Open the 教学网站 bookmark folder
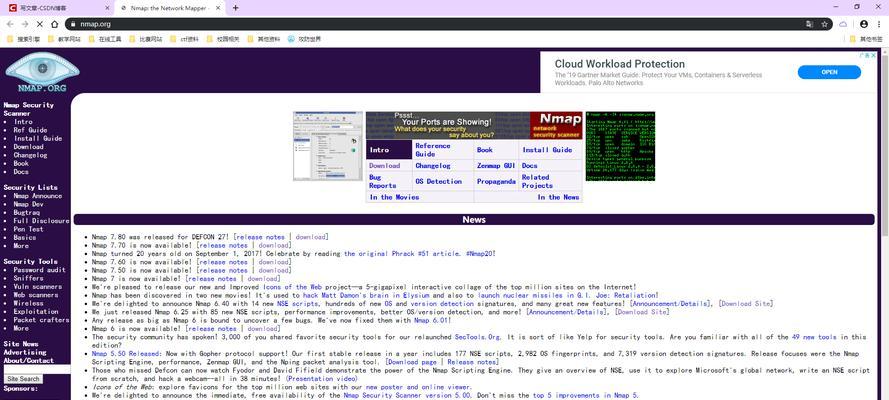Screen dimensions: 889x400 (64, 39)
